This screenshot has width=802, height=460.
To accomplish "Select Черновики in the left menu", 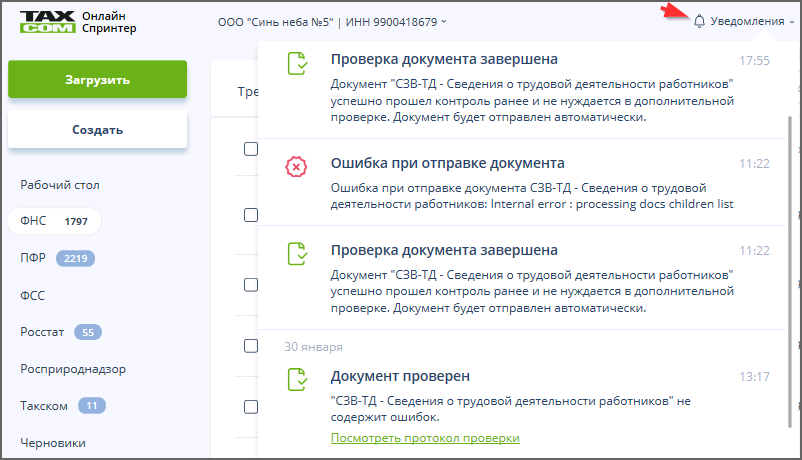I will 53,443.
